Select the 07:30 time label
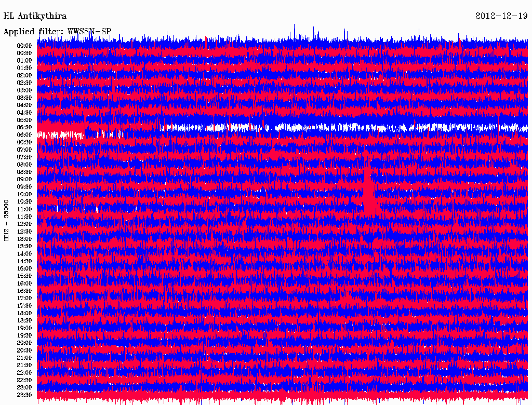 point(24,157)
